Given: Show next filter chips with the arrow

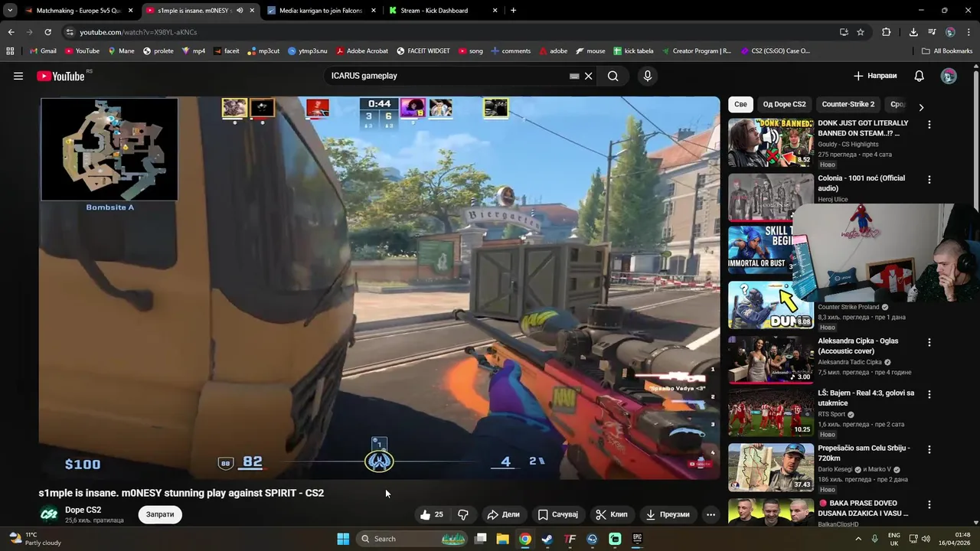Looking at the screenshot, I should coord(921,107).
